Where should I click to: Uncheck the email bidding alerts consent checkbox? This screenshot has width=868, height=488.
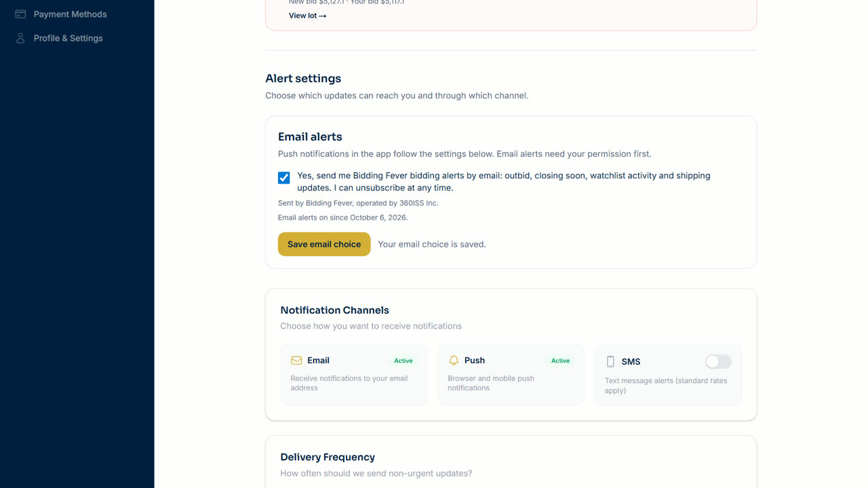coord(284,178)
